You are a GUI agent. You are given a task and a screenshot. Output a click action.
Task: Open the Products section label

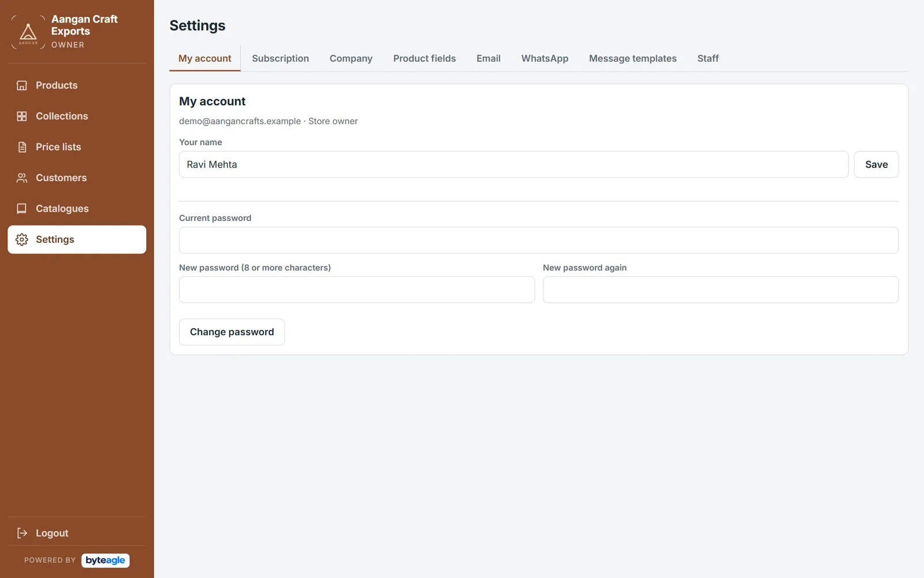tap(57, 86)
